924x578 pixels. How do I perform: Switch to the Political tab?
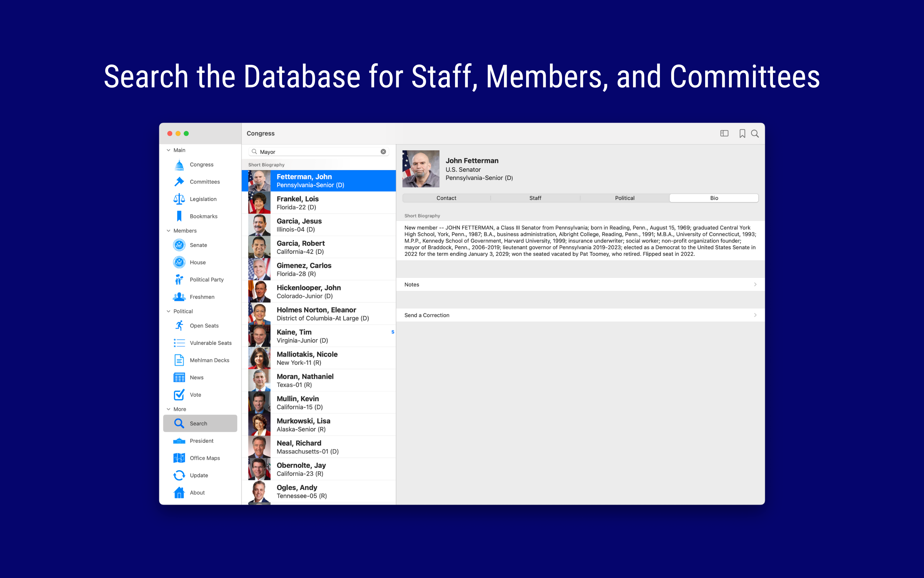point(625,198)
